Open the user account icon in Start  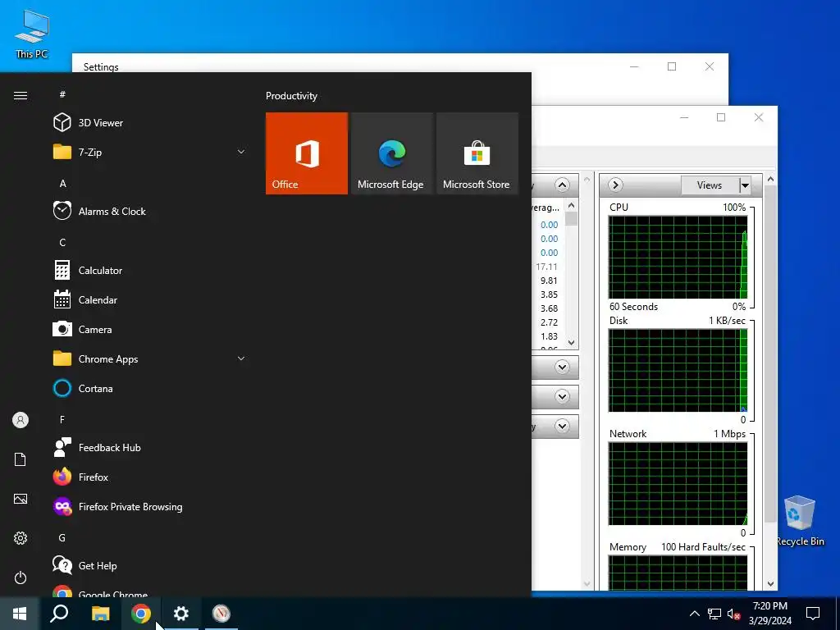click(21, 420)
